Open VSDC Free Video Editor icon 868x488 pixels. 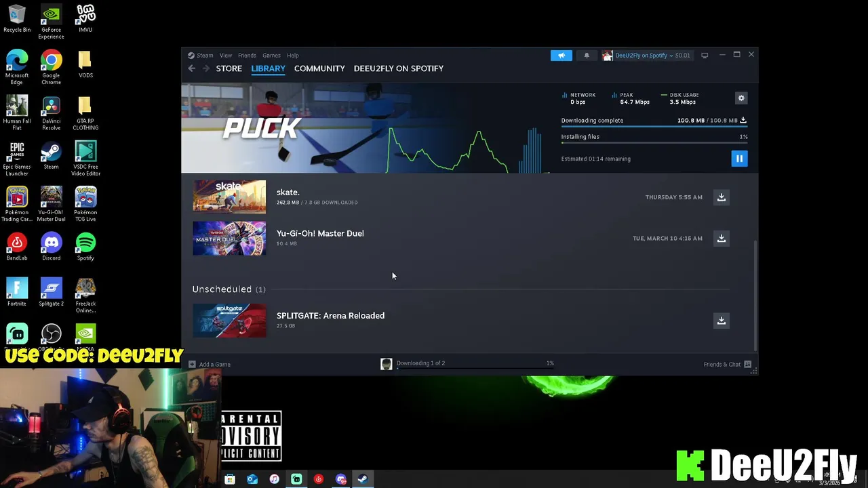click(85, 159)
